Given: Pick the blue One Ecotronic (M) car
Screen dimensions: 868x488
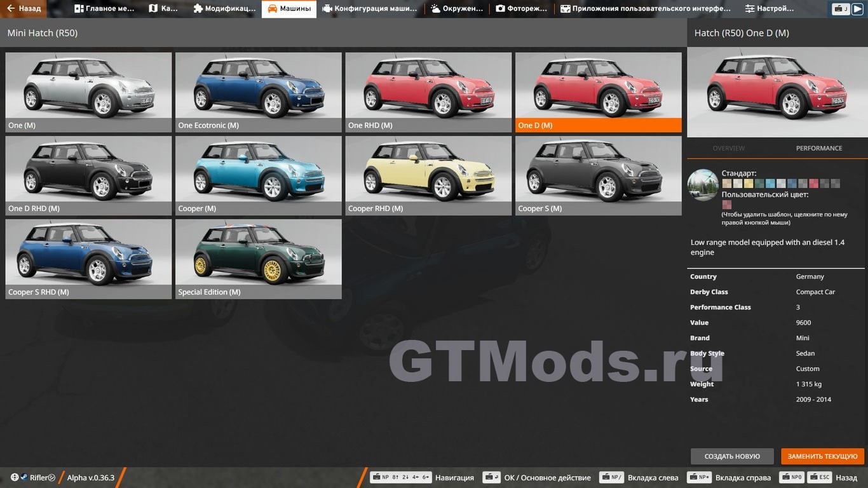Looking at the screenshot, I should [x=259, y=92].
